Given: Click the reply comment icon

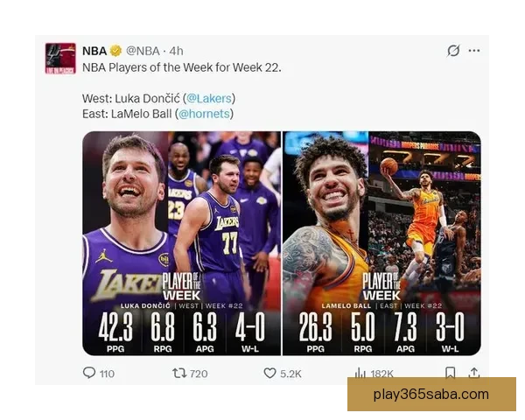Looking at the screenshot, I should point(89,373).
